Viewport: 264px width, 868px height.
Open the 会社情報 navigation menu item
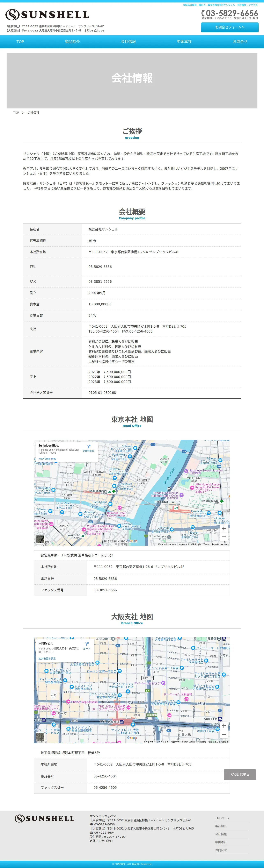[128, 42]
